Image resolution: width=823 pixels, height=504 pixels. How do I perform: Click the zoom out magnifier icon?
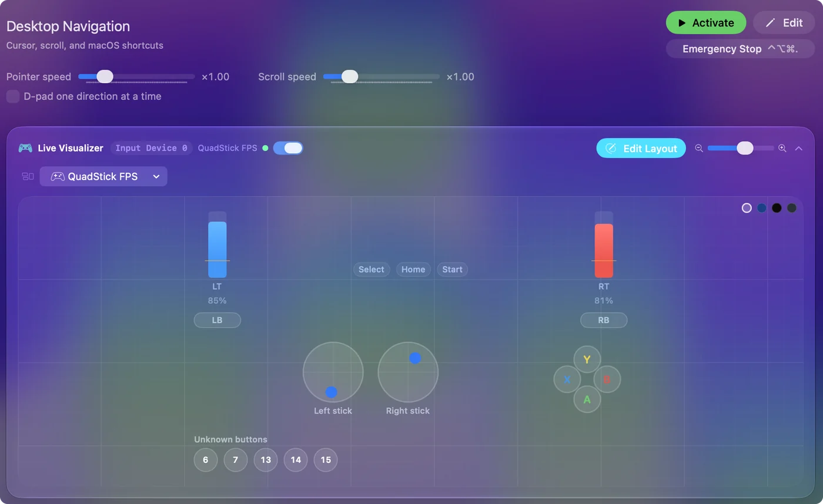(699, 148)
